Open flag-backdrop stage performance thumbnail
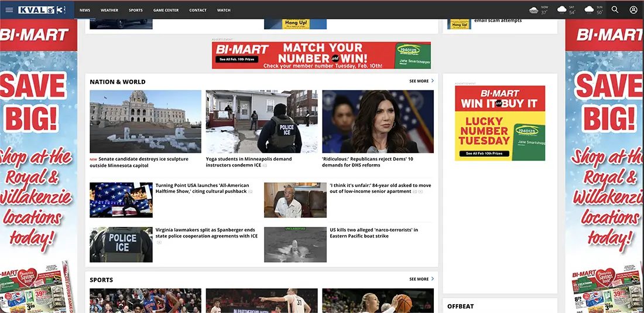Screen dimensions: 644x313 point(121,200)
